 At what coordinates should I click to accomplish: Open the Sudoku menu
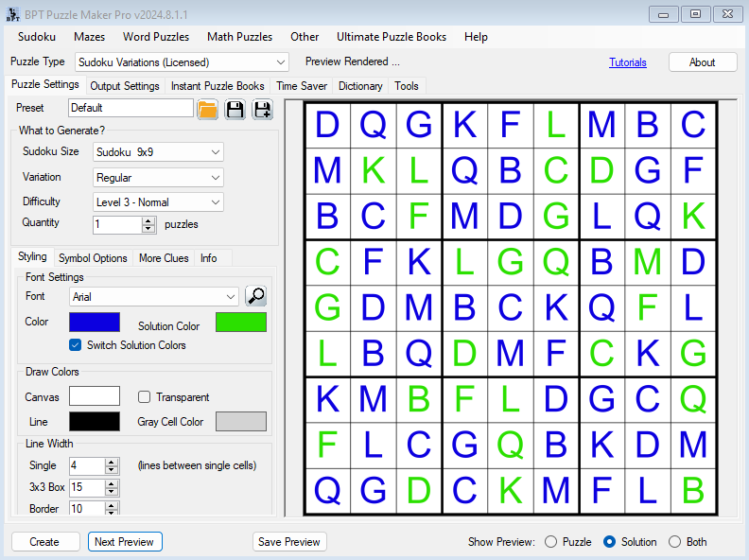point(37,37)
